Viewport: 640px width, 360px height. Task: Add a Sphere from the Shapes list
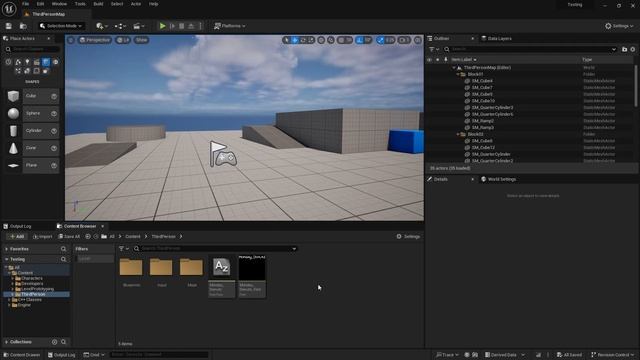click(x=32, y=113)
